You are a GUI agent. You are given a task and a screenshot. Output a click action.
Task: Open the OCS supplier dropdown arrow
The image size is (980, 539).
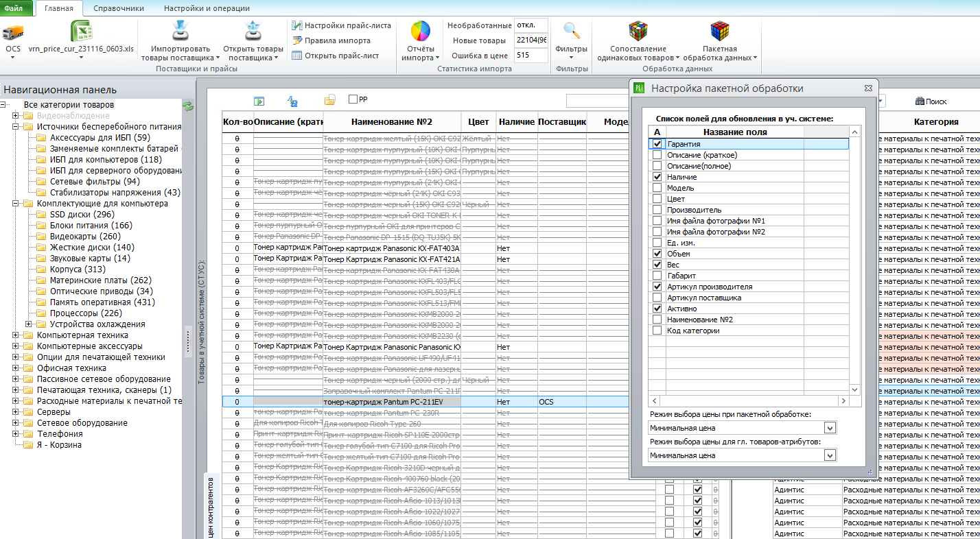(x=13, y=58)
